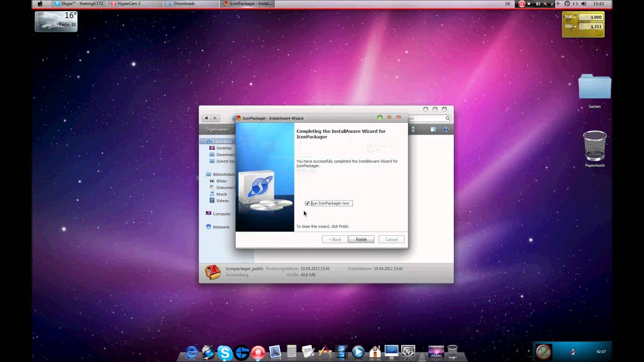Click the 15:43 clock
The image size is (644, 362).
[x=598, y=4]
